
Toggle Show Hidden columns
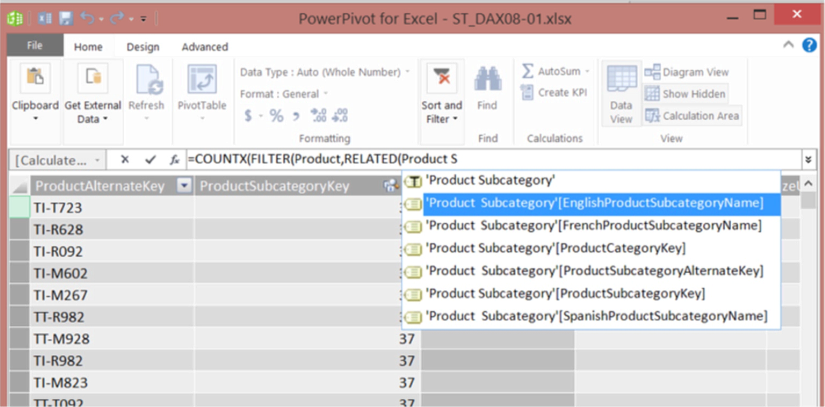coord(685,94)
